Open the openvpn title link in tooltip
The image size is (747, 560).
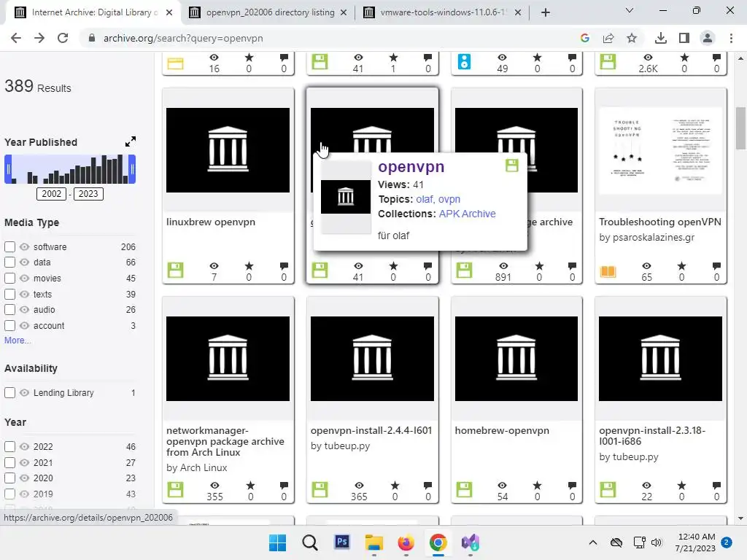411,167
